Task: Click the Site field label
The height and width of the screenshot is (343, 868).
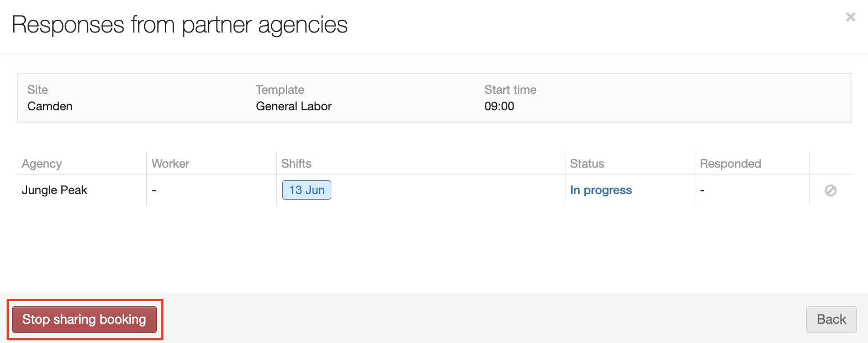Action: (x=38, y=90)
